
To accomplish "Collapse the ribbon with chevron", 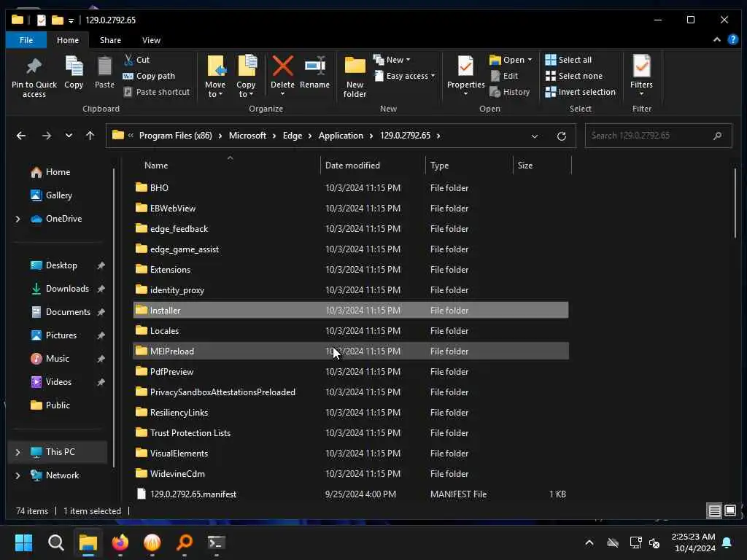I will pos(716,39).
